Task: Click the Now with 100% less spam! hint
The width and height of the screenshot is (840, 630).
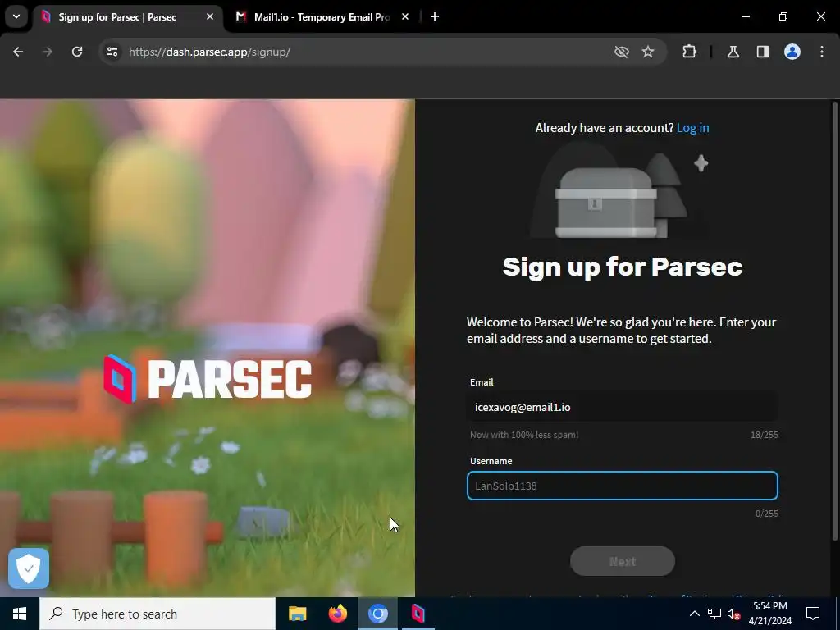Action: [x=524, y=435]
